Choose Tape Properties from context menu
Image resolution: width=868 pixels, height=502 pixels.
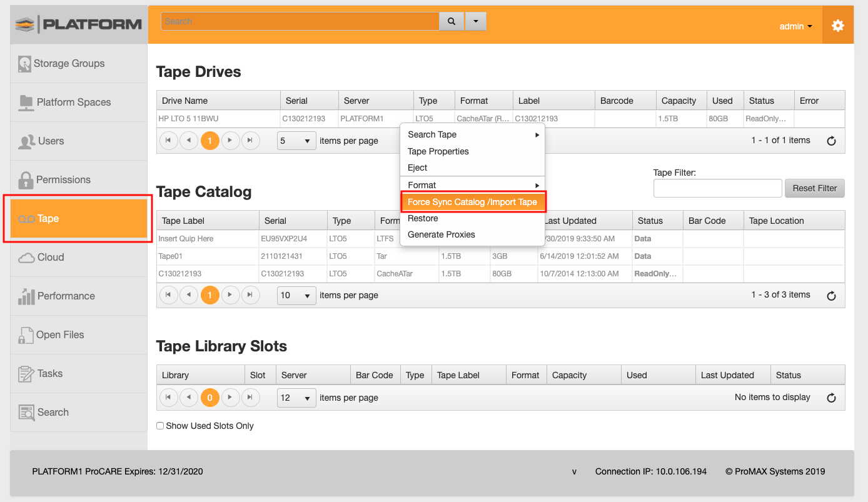pos(473,151)
